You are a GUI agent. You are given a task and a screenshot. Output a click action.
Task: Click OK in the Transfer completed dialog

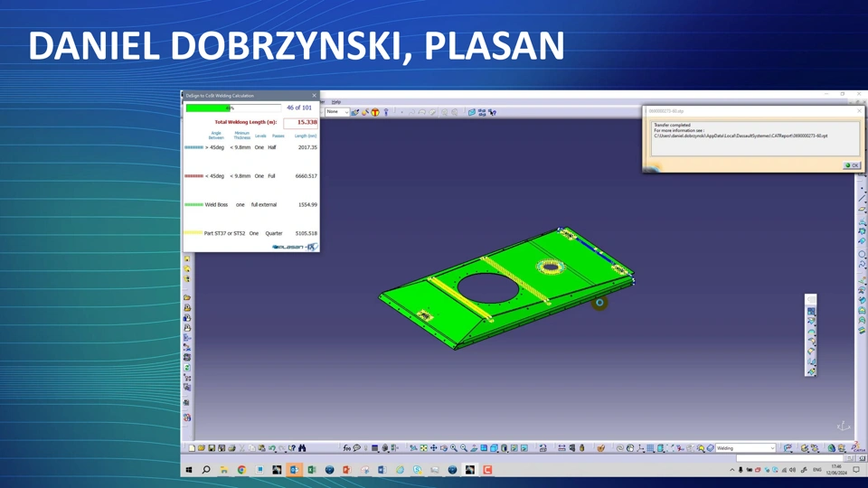852,165
